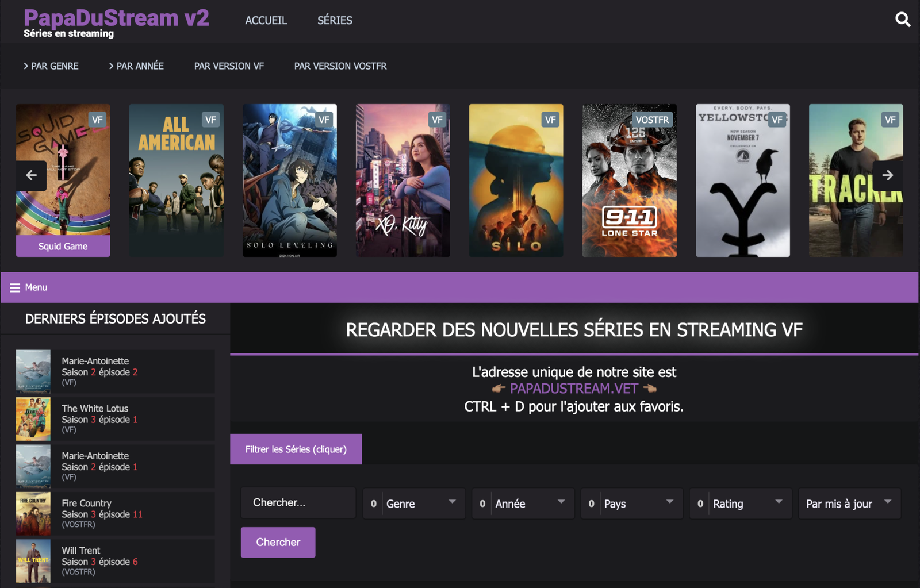The width and height of the screenshot is (920, 588).
Task: Open PAR VERSION VF
Action: coord(229,66)
